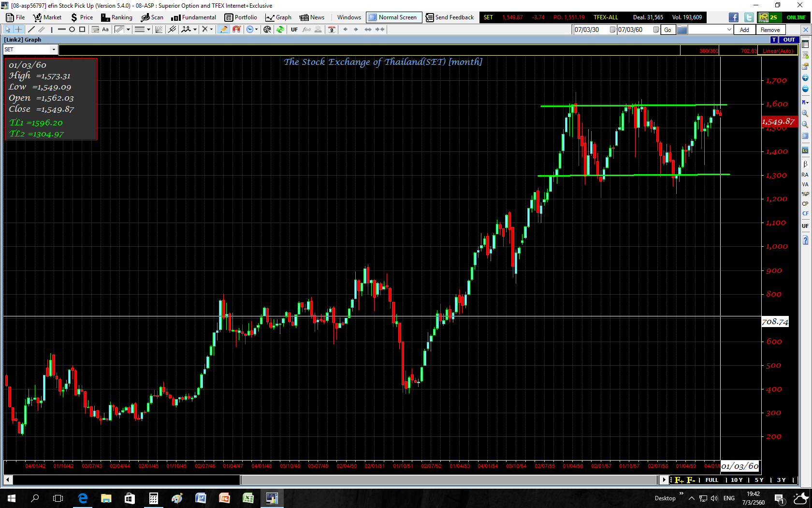Select the crosshair cursor tool
The image size is (812, 508).
click(18, 30)
